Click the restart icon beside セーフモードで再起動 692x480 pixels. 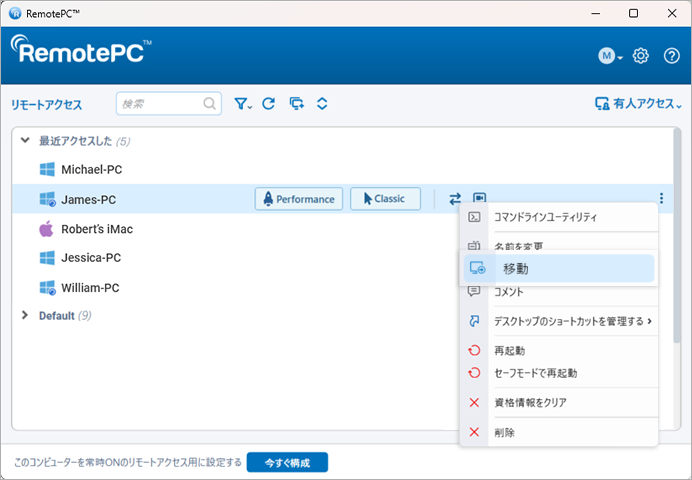tap(474, 373)
